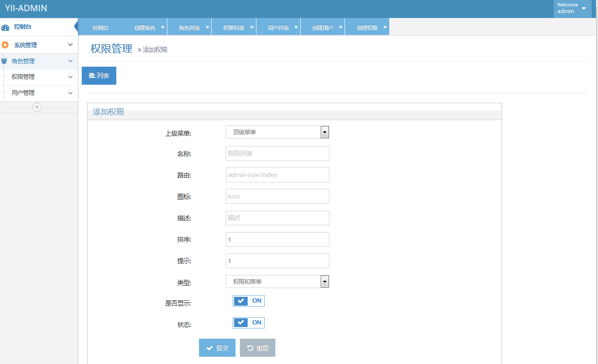Click the 重置 reset button
Screen dimensions: 598x364
[x=257, y=348]
